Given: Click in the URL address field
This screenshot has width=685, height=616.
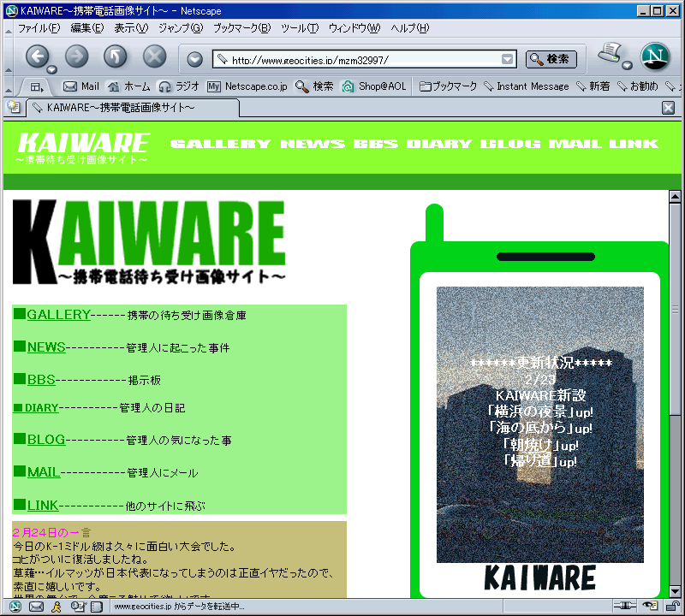Looking at the screenshot, I should click(x=365, y=59).
